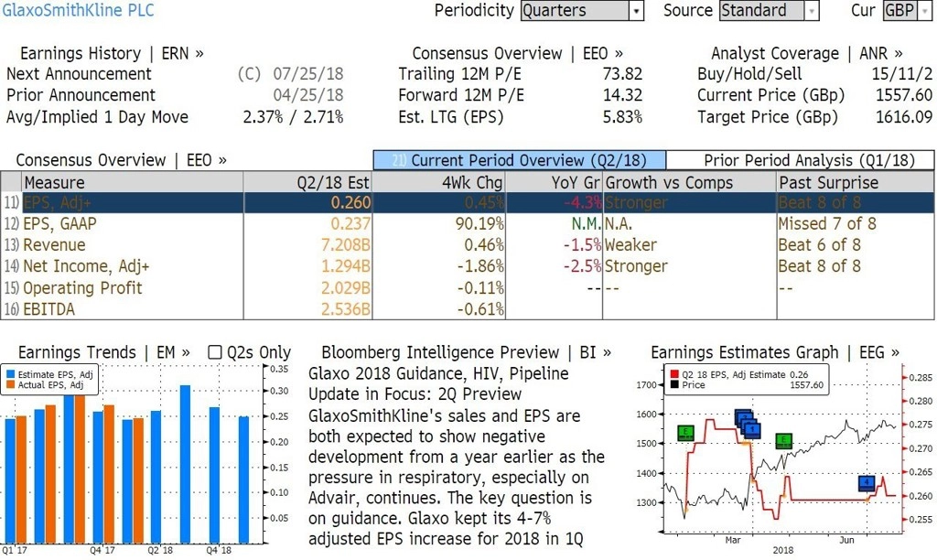Click Revenue estimate 7.208B
The width and height of the screenshot is (937, 560).
346,245
